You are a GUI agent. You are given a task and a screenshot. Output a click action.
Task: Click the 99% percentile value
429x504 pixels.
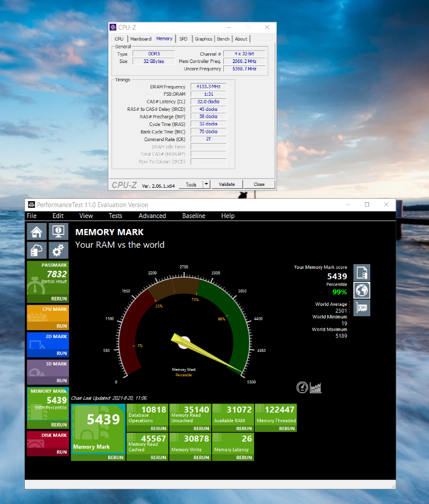coord(339,292)
